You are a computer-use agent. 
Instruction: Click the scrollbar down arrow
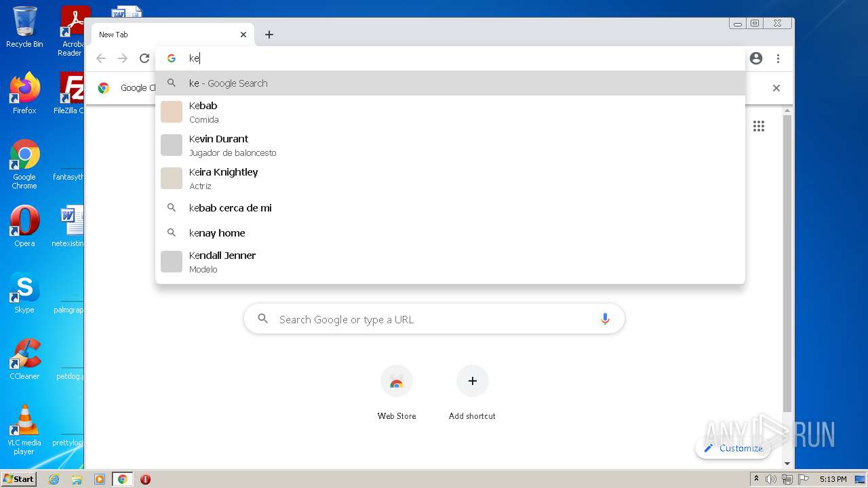787,464
